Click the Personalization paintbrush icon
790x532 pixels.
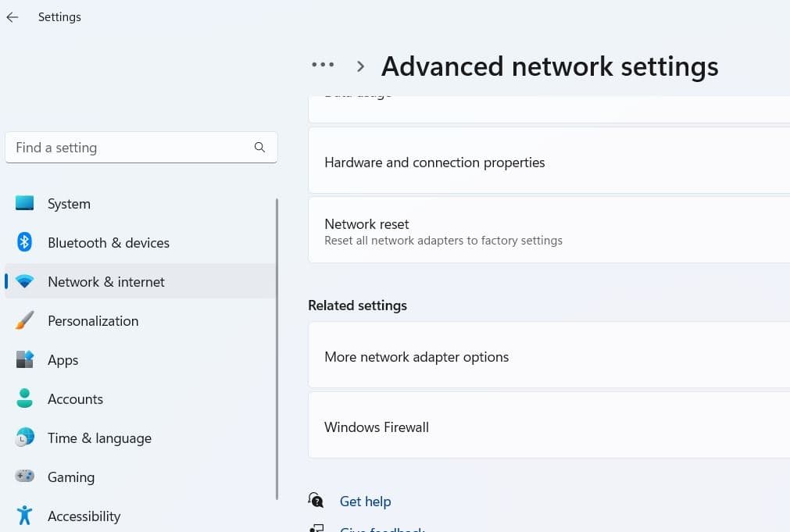pyautogui.click(x=25, y=320)
